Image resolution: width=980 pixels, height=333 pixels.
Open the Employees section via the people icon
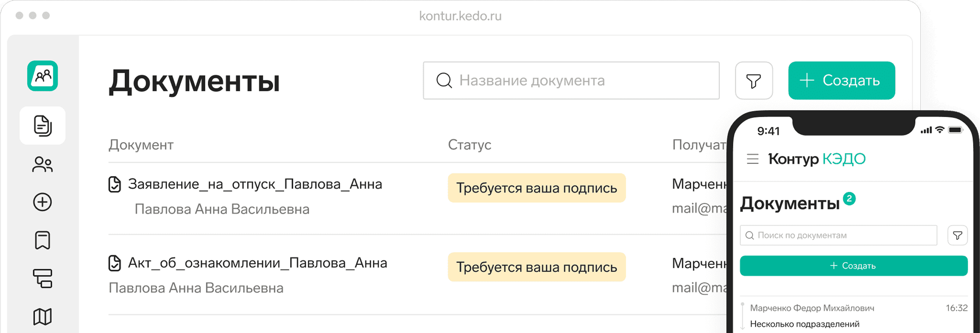pos(43,164)
